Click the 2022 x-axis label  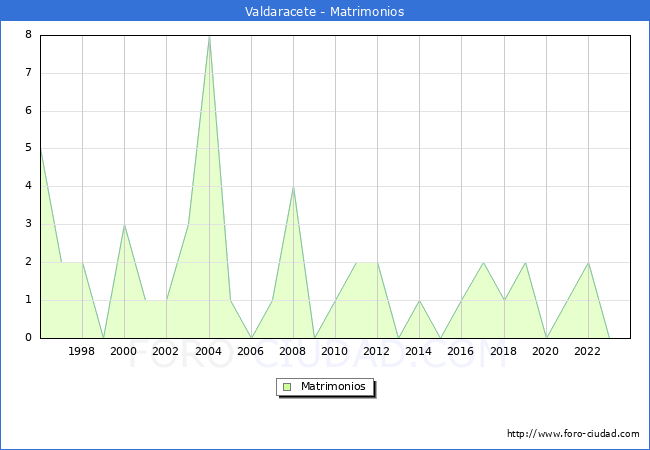point(587,351)
